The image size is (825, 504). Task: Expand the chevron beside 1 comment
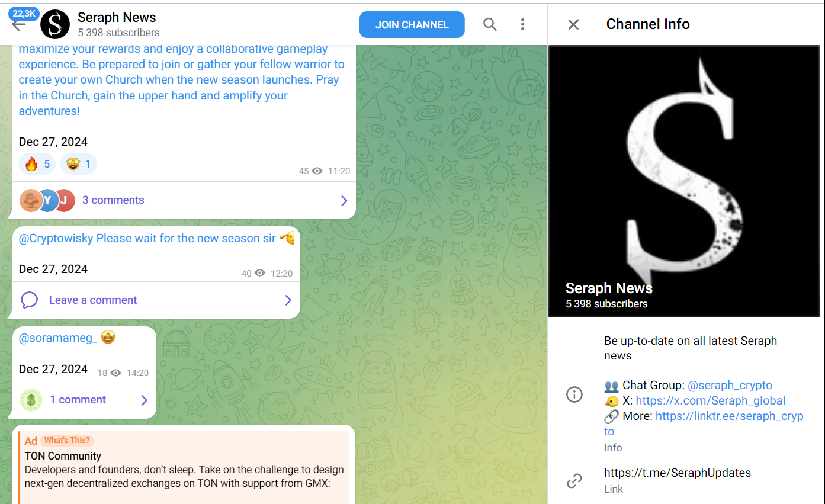144,400
